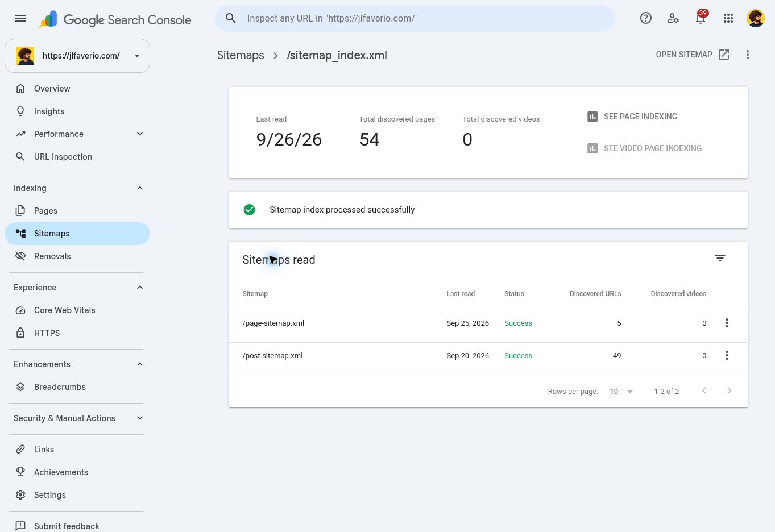
Task: Collapse the Enhancements section chevron
Action: [140, 364]
